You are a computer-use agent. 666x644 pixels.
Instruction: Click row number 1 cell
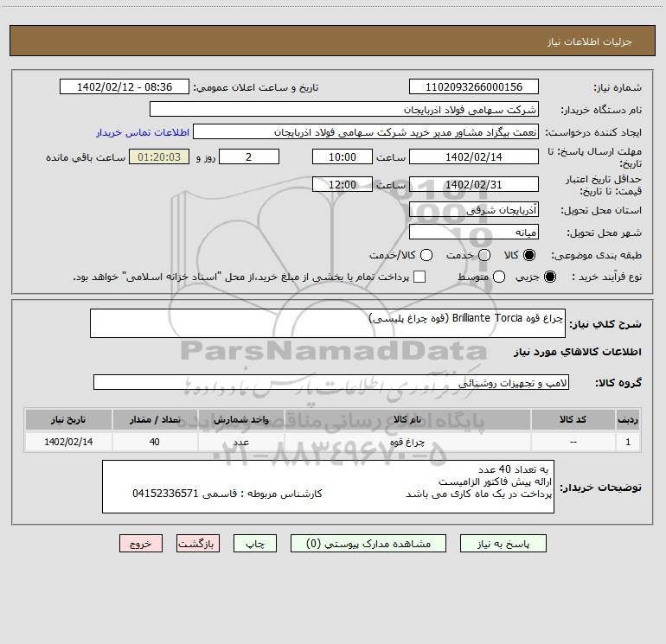(x=628, y=442)
